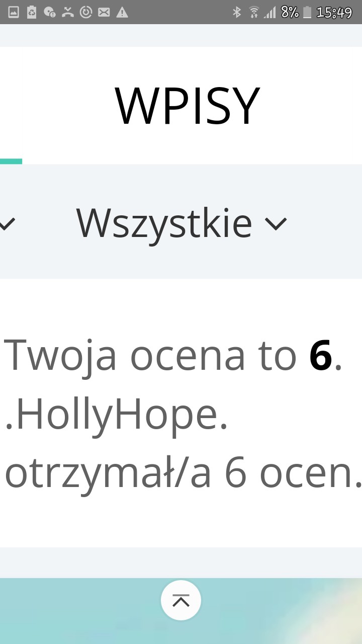Tap the mobile signal strength icon
Viewport: 362px width, 644px height.
(270, 12)
